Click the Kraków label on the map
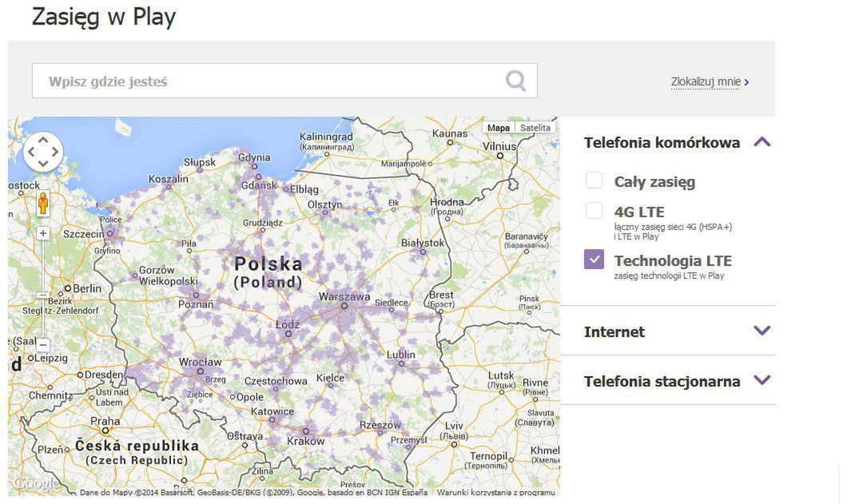Screen dimensions: 847x504 (x=306, y=441)
